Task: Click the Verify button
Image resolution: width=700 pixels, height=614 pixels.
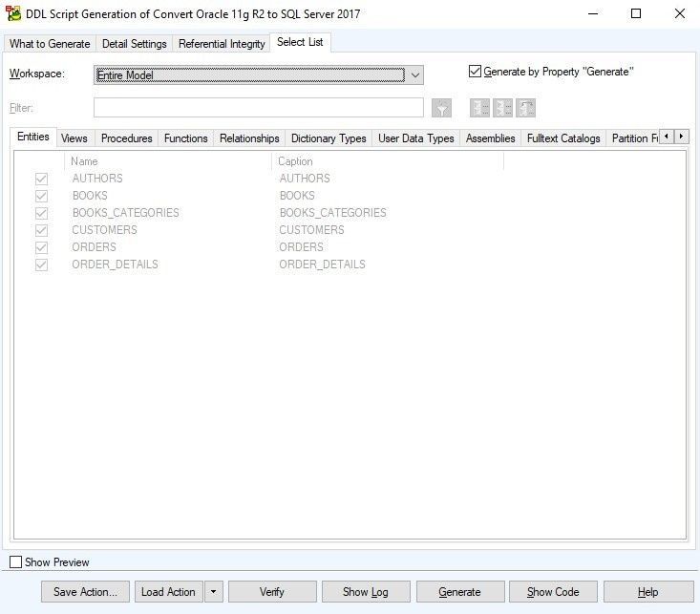Action: [272, 592]
